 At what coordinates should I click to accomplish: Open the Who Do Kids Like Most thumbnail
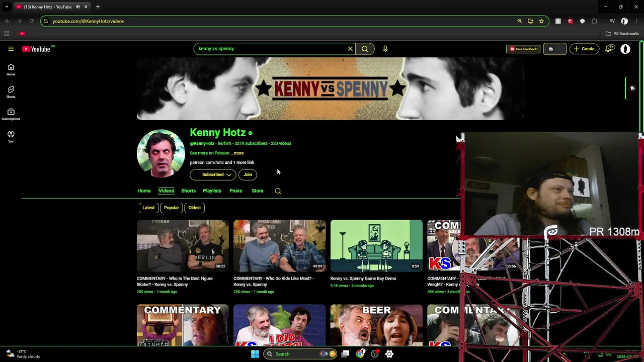279,245
